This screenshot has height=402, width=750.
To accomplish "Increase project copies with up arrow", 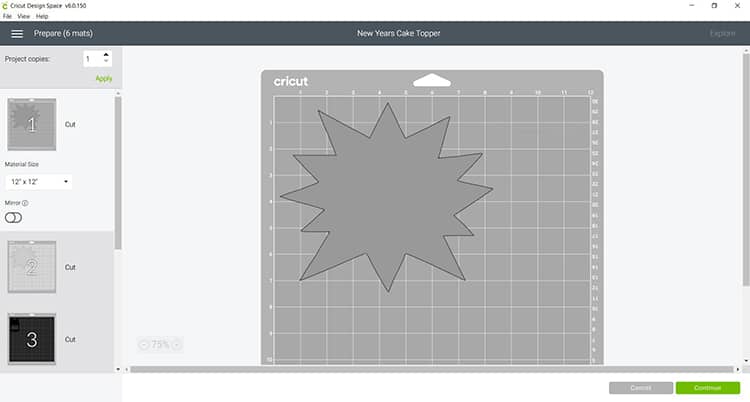I will (106, 55).
